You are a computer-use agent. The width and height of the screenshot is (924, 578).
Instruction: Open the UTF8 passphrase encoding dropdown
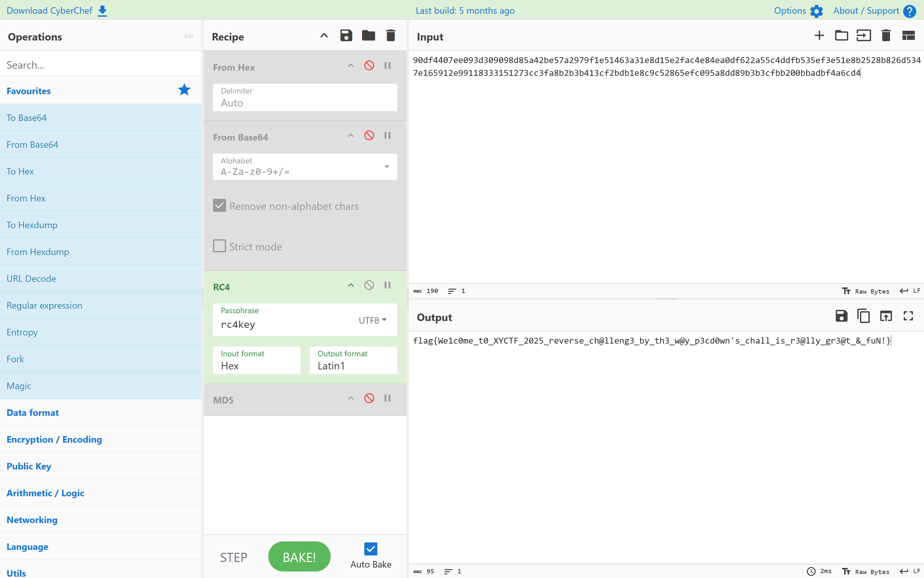tap(373, 320)
